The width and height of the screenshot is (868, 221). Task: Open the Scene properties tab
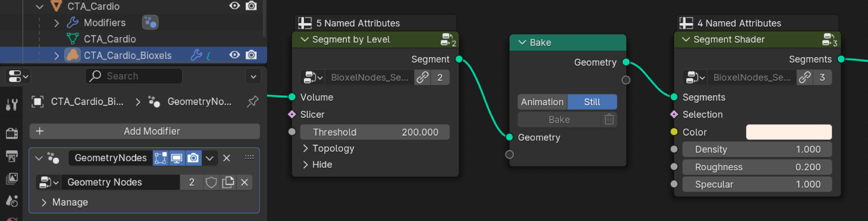12,201
